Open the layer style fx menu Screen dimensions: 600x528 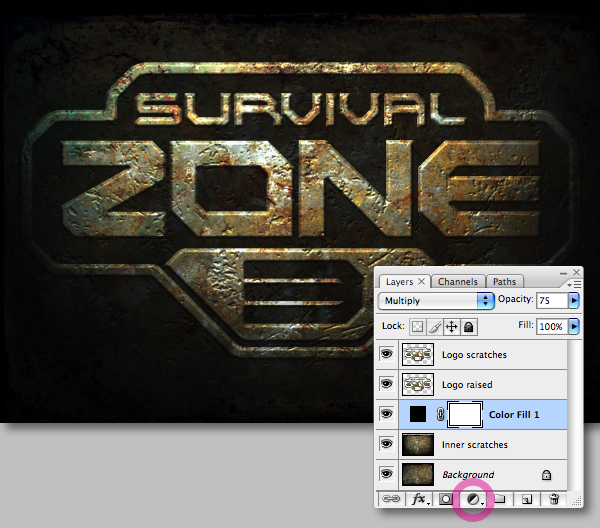pos(420,499)
